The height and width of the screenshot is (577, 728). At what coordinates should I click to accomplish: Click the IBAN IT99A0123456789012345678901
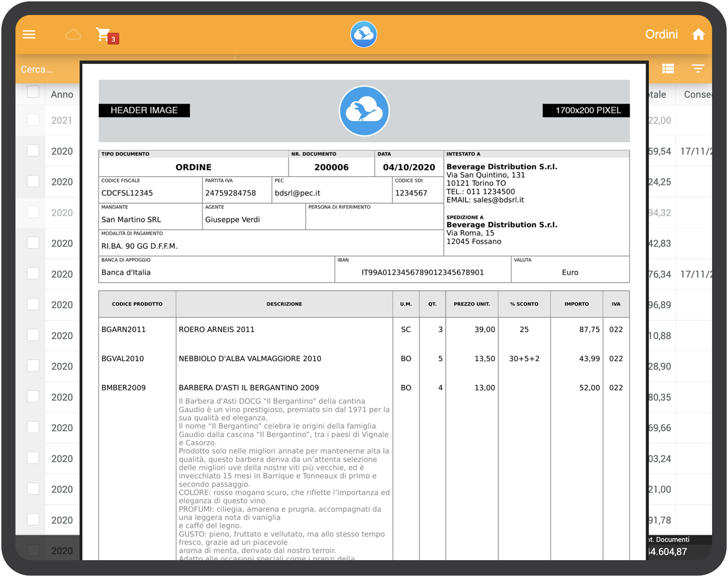pos(423,272)
